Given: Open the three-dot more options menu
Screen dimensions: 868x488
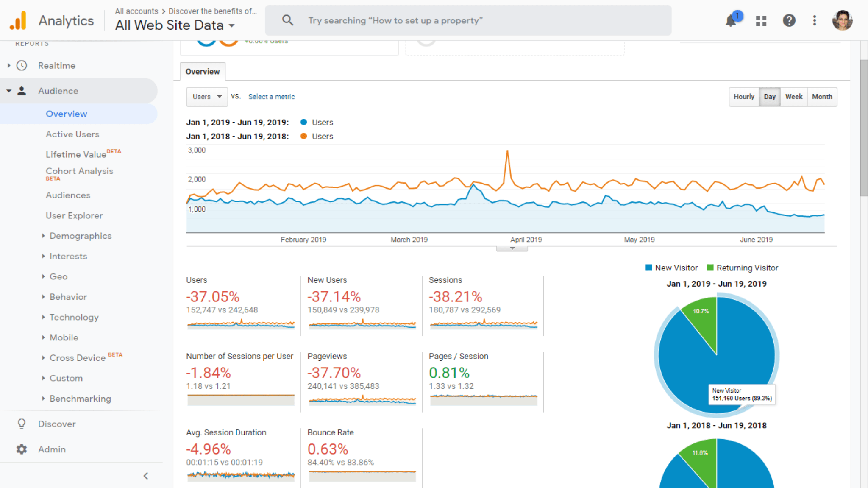Looking at the screenshot, I should pos(815,20).
